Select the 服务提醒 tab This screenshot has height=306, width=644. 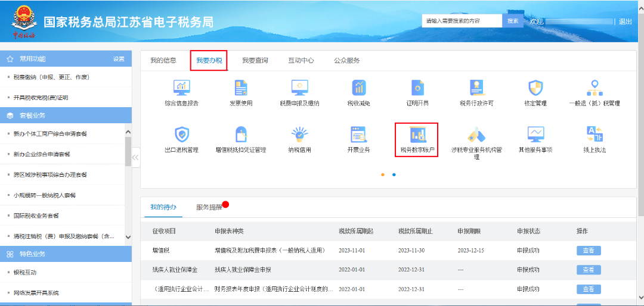pyautogui.click(x=209, y=207)
